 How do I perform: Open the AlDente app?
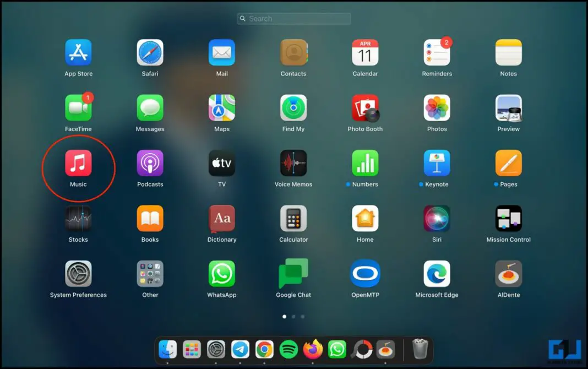[x=508, y=274]
